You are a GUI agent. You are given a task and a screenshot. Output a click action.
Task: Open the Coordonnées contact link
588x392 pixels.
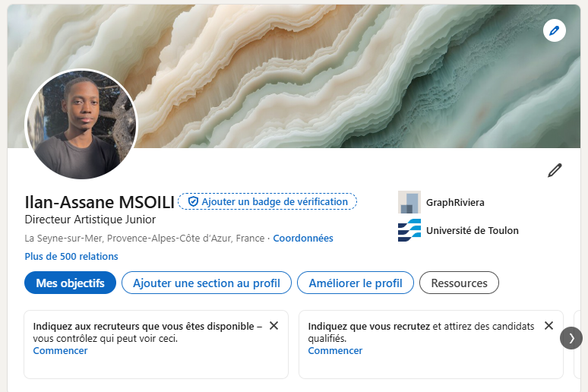303,239
